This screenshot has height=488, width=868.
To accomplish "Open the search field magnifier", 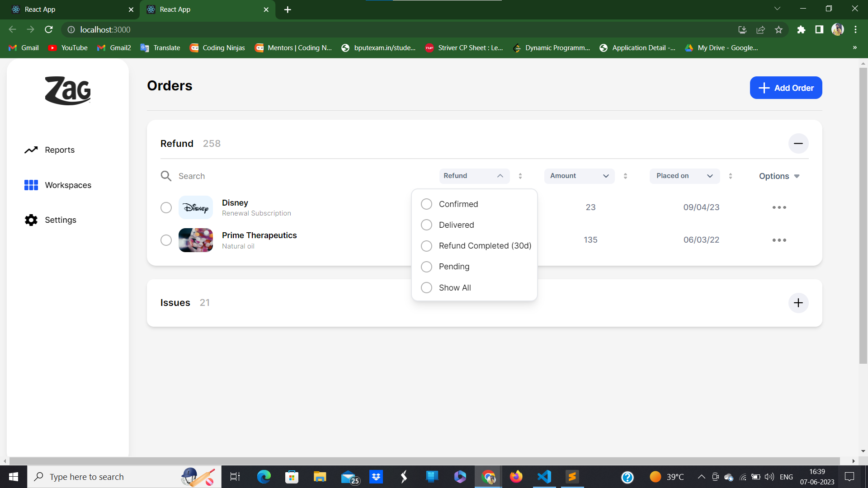I will tap(166, 176).
